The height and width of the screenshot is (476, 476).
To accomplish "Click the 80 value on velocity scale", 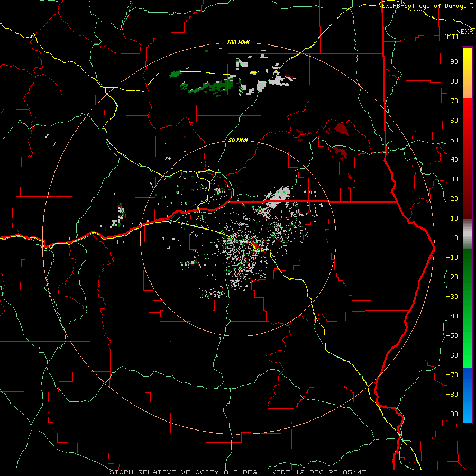I will click(454, 81).
